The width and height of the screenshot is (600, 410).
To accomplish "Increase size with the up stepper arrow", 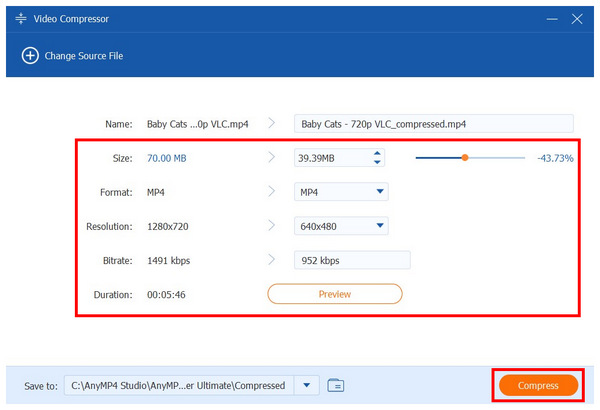I will click(377, 154).
